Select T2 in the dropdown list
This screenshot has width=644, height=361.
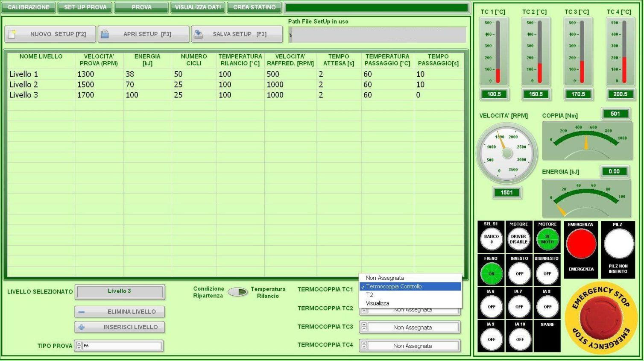(x=410, y=295)
